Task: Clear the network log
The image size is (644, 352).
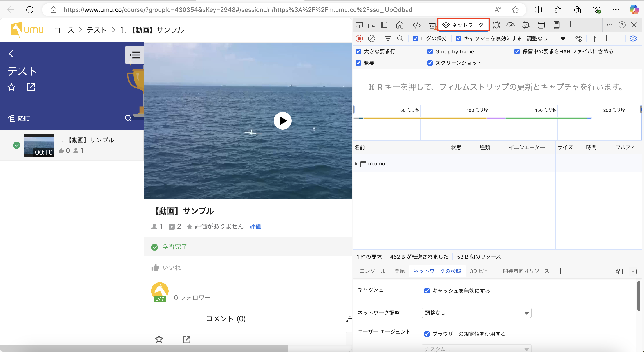Action: [371, 38]
